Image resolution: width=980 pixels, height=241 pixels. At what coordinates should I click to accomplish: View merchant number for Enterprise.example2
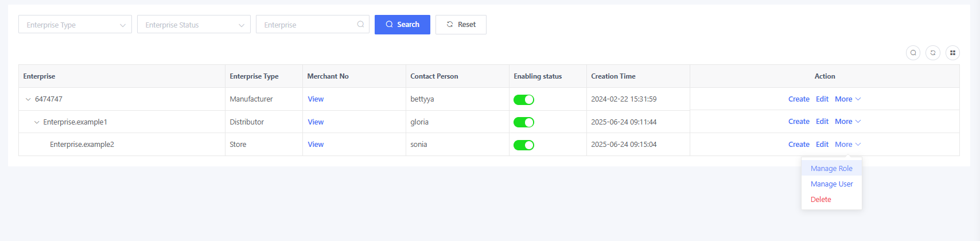click(x=316, y=145)
